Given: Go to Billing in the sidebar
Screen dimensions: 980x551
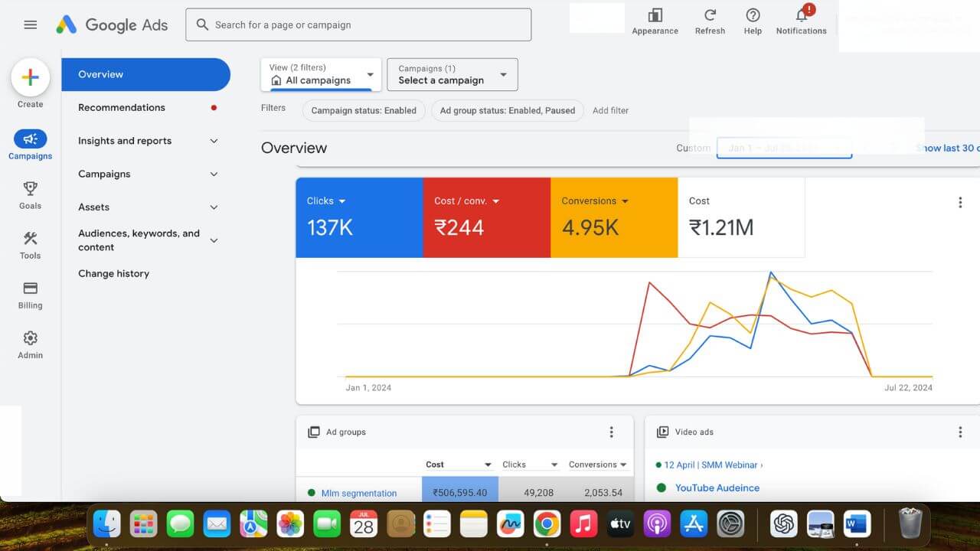Looking at the screenshot, I should pos(31,289).
